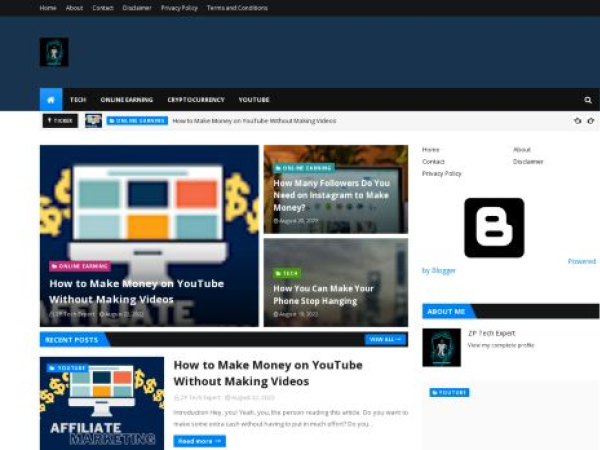Open the Tech menu item

78,100
